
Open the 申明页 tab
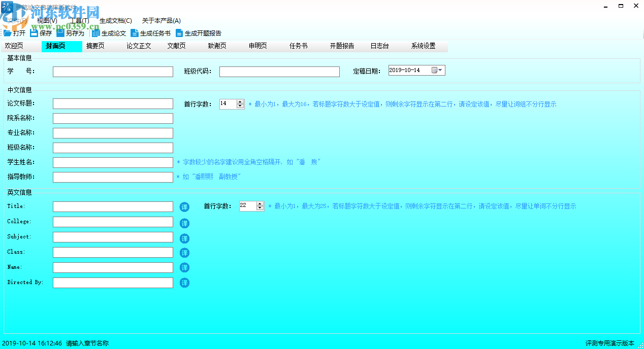[265, 46]
